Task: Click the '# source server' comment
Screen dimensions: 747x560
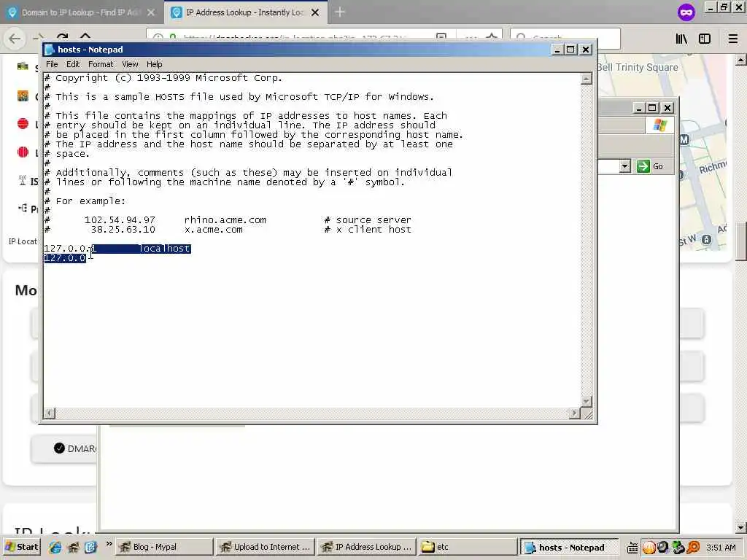Action: coord(368,220)
